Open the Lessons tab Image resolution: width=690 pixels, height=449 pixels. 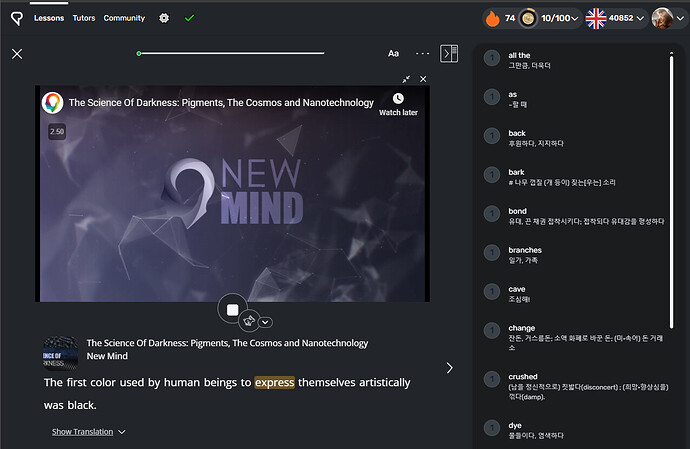point(49,18)
